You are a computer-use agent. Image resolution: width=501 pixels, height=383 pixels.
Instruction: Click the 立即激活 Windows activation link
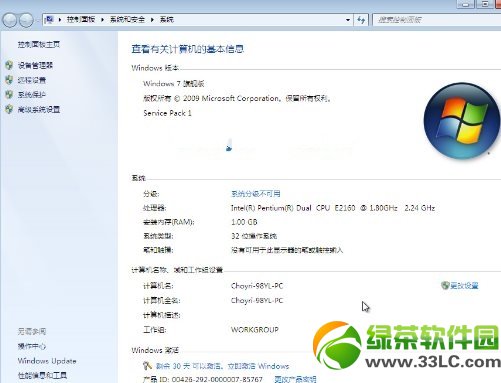point(258,366)
